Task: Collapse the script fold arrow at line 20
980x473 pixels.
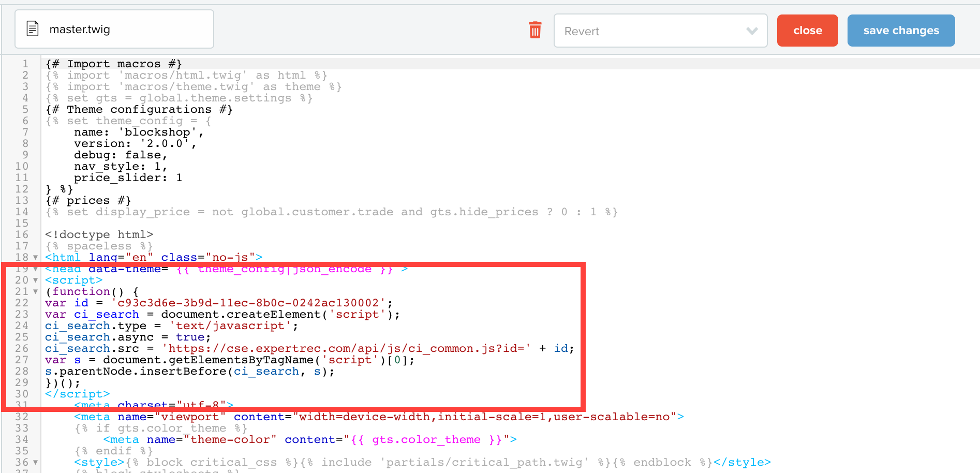Action: click(36, 280)
